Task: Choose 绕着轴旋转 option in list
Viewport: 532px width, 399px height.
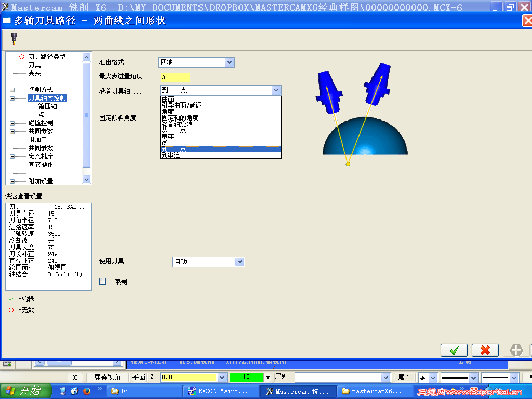Action: click(220, 124)
